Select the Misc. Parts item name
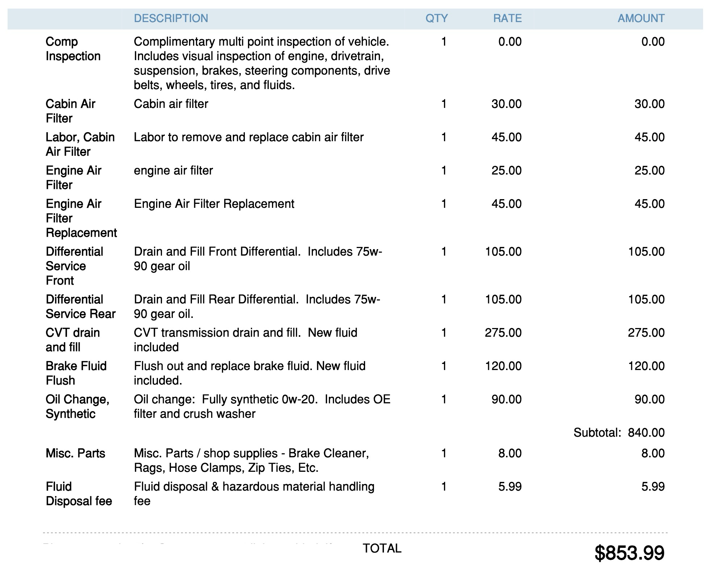The image size is (715, 588). point(75,453)
